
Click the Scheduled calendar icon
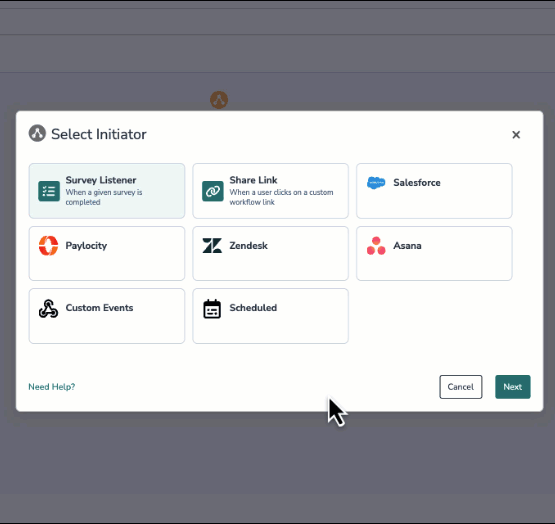click(212, 309)
